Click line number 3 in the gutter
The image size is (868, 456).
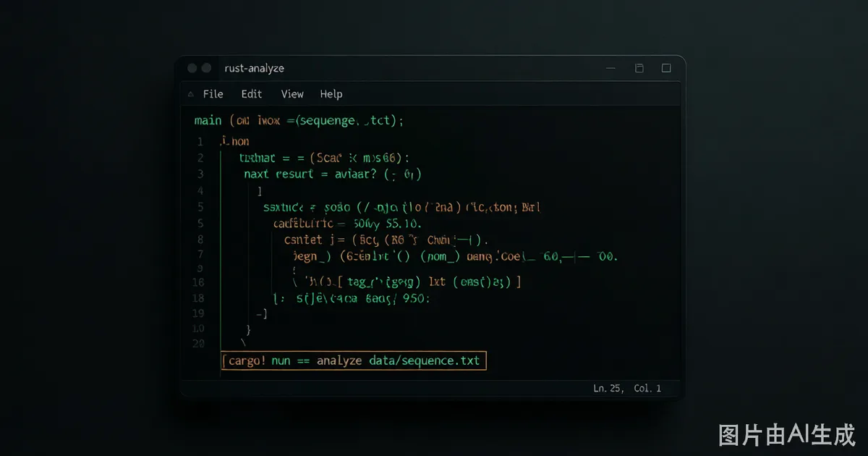coord(200,174)
